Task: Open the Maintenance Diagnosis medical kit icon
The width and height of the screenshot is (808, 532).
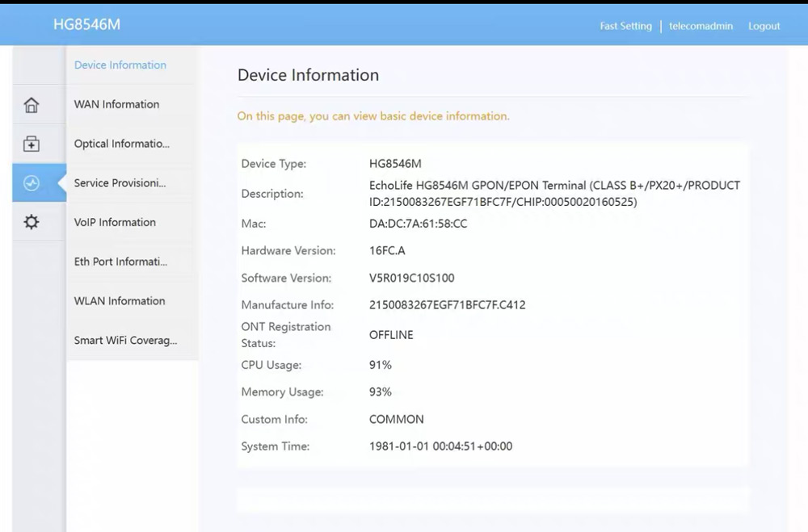Action: (32, 144)
